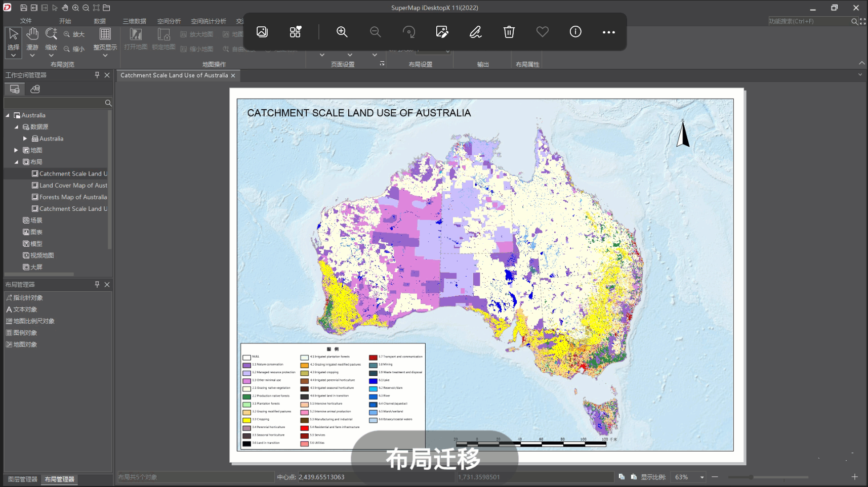Click the 缩小 zoom out button
The height and width of the screenshot is (487, 868).
click(x=74, y=49)
